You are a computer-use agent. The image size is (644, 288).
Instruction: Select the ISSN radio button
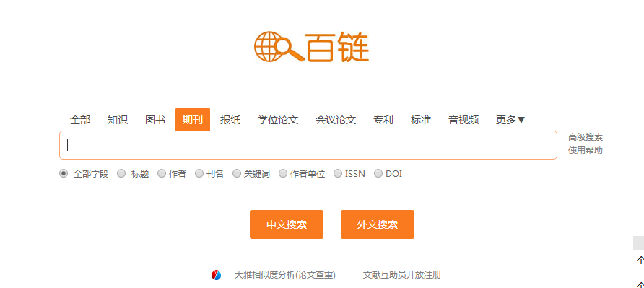tap(338, 174)
